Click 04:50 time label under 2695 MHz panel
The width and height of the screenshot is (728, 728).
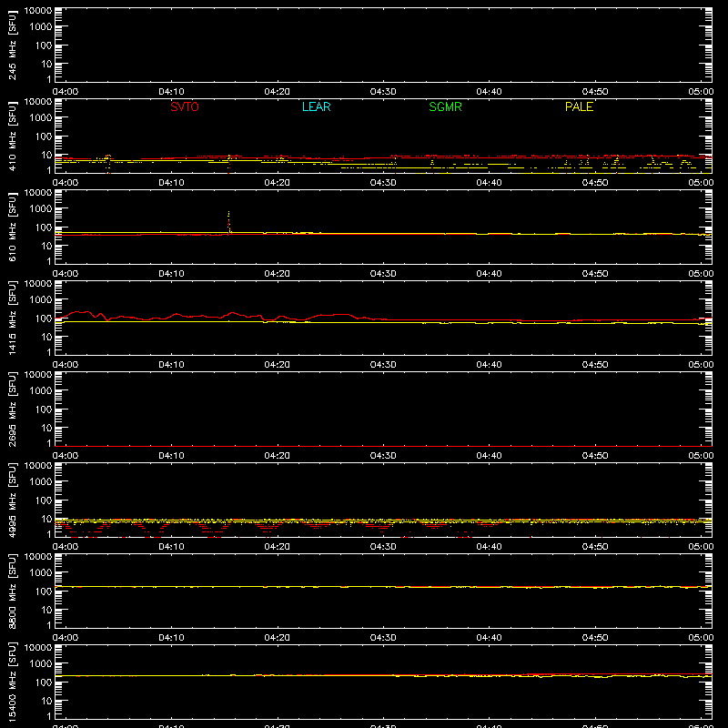click(595, 456)
